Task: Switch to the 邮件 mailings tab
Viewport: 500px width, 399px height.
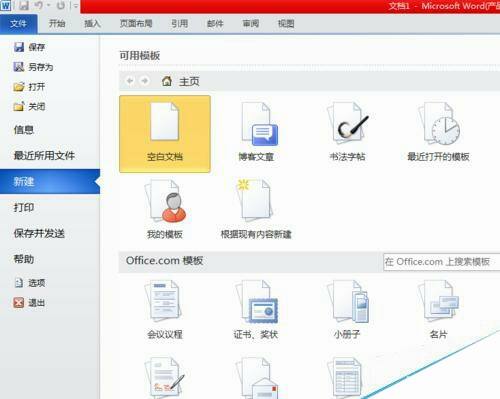Action: coord(215,24)
